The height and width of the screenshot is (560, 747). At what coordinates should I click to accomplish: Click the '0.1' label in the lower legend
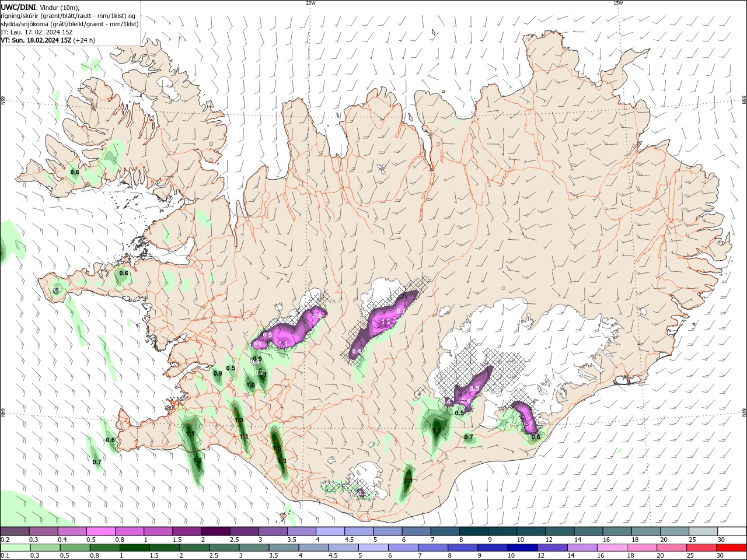pos(4,556)
